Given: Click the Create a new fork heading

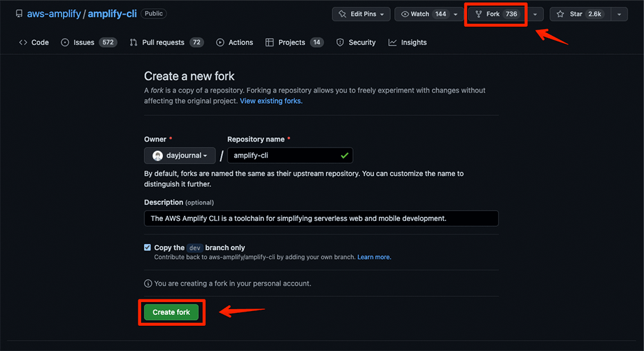Looking at the screenshot, I should tap(189, 76).
